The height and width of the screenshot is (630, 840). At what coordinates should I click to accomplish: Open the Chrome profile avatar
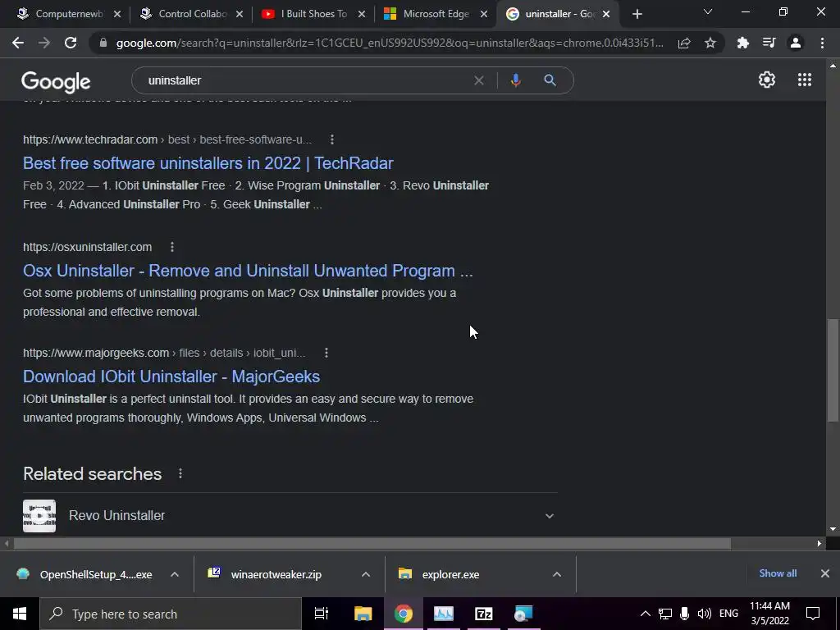[796, 43]
